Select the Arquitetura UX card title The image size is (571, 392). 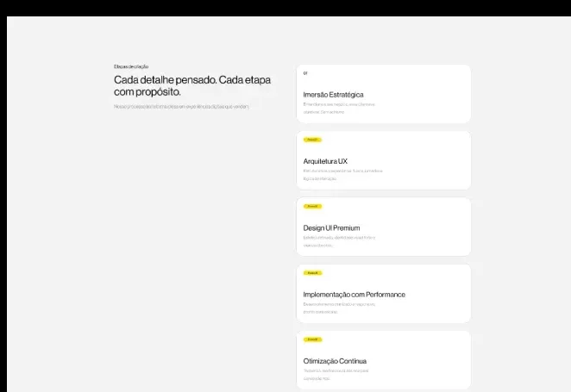[x=325, y=161]
